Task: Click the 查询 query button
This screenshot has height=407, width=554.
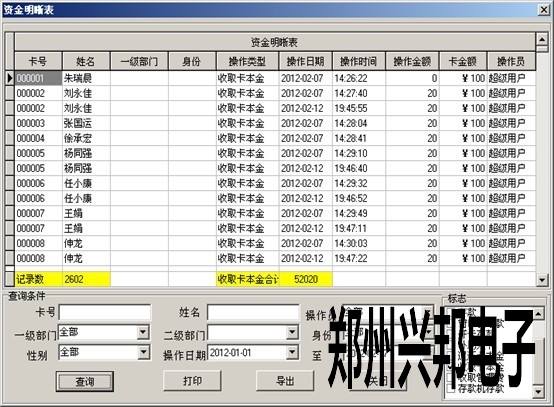Action: (85, 382)
